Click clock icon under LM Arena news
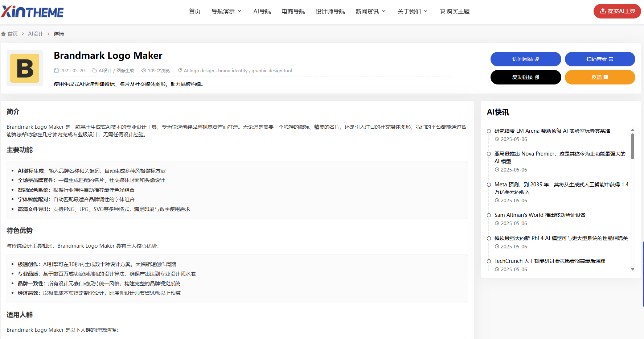 (497, 139)
